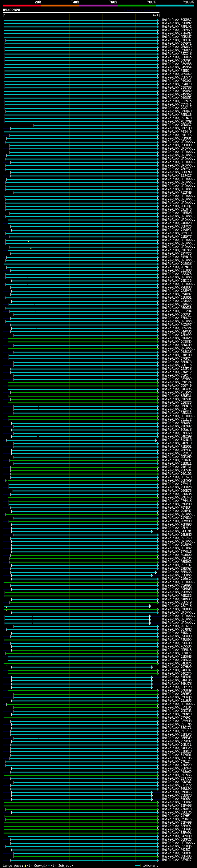Image resolution: width=197 pixels, height=868 pixels.
Task: Select the query name AV422828
Action: [x=11, y=10]
